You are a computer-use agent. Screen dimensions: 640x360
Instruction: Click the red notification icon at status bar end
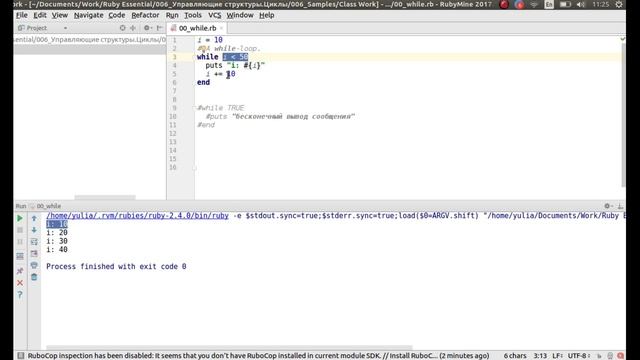point(620,356)
